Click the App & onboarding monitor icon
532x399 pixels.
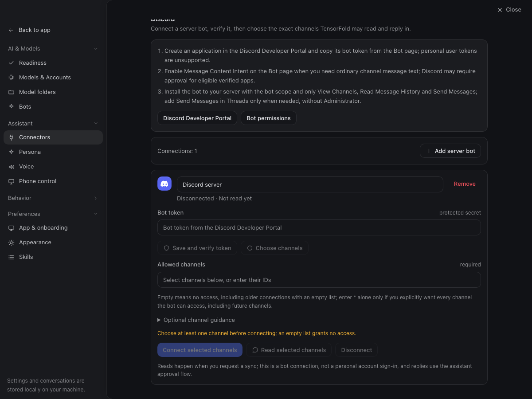pyautogui.click(x=11, y=228)
